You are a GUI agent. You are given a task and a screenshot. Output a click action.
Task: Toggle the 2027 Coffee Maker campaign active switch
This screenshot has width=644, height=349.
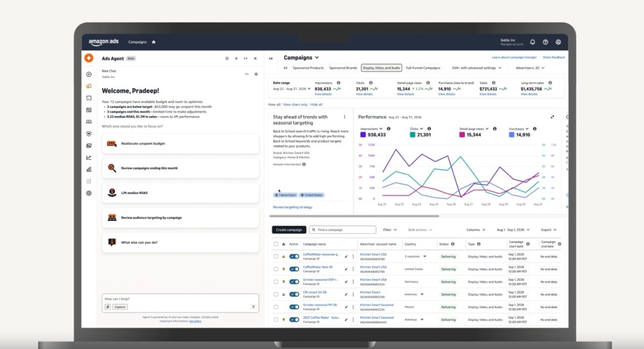294,319
